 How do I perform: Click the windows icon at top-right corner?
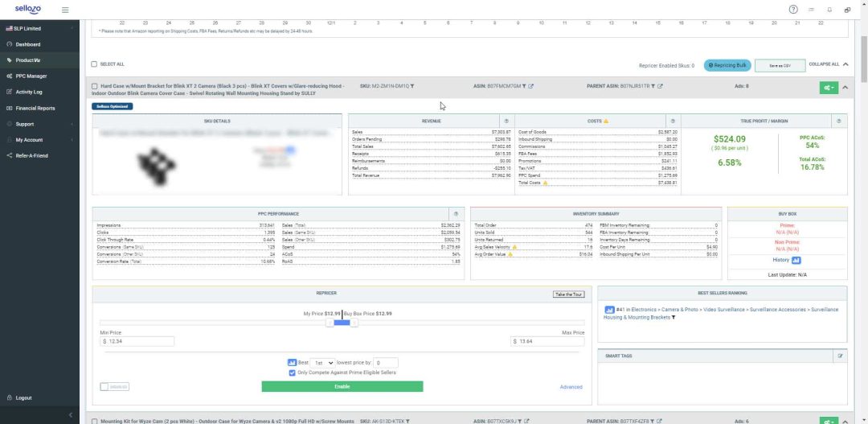point(848,10)
